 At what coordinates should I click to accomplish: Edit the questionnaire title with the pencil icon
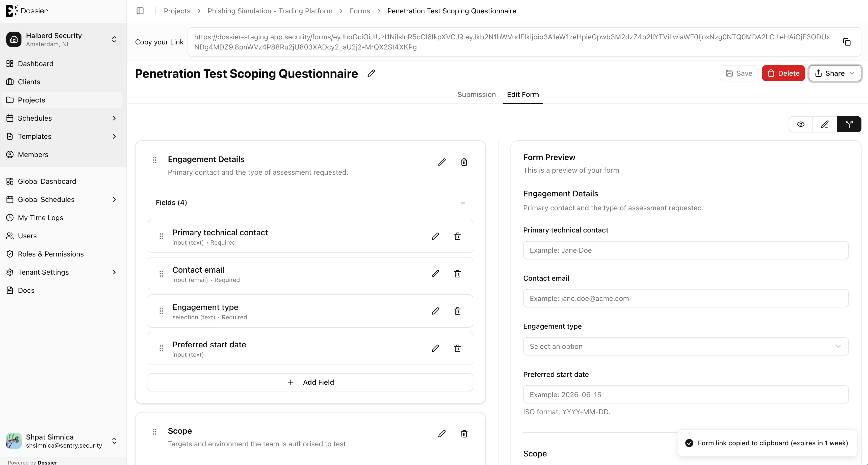[371, 73]
